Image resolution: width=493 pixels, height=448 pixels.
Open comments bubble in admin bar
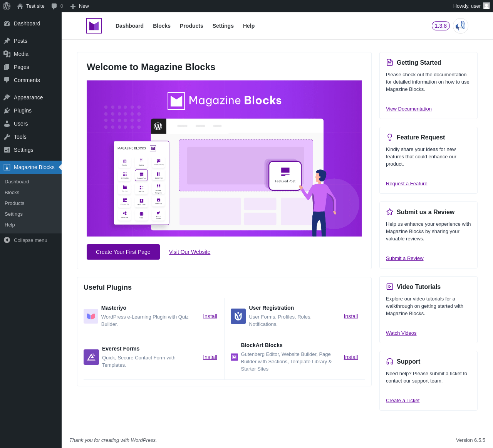tap(54, 6)
